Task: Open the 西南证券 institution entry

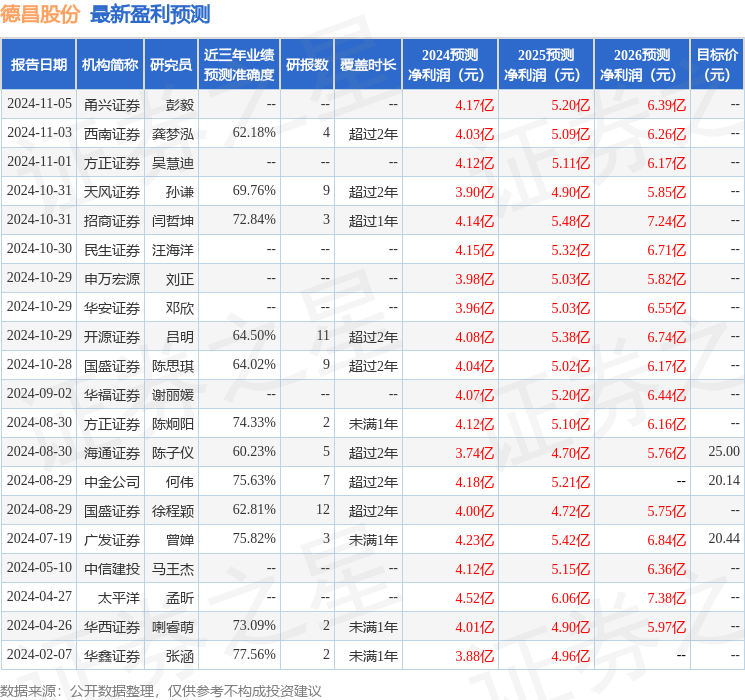Action: click(112, 133)
